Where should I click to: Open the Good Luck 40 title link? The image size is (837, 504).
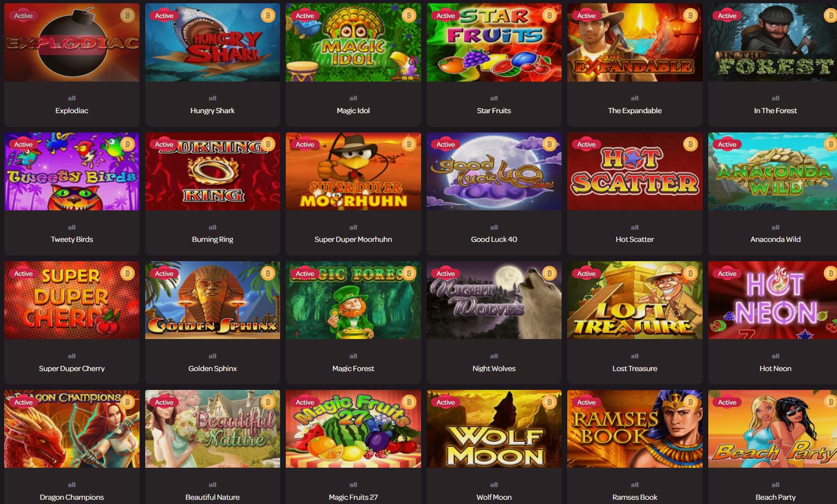click(494, 240)
